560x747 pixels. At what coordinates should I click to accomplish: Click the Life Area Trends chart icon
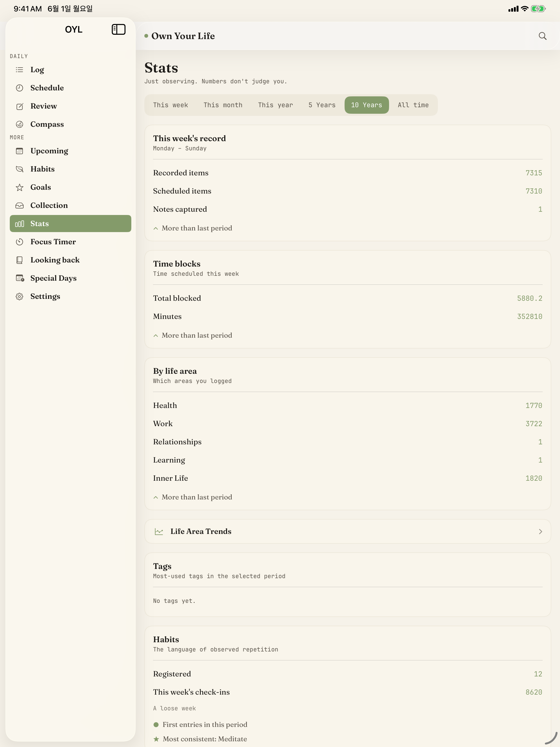[159, 531]
